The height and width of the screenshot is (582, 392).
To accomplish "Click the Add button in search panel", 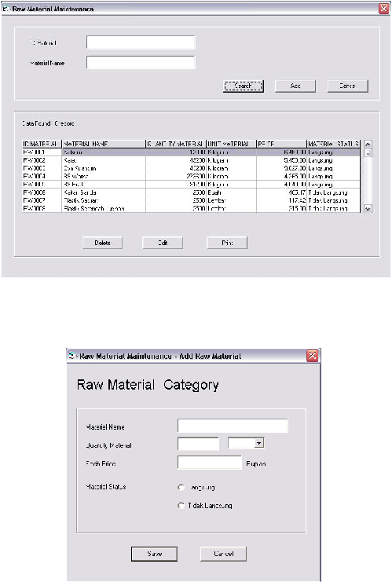I will [295, 86].
